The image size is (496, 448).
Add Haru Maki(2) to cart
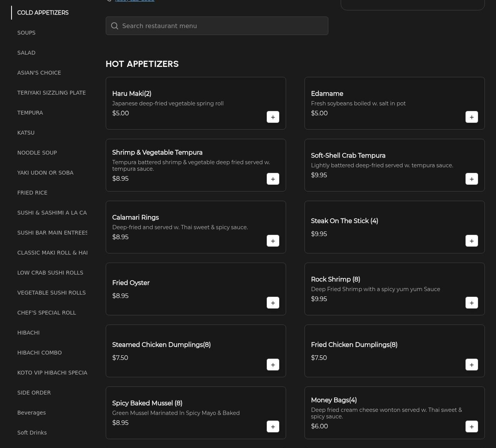[x=273, y=117]
